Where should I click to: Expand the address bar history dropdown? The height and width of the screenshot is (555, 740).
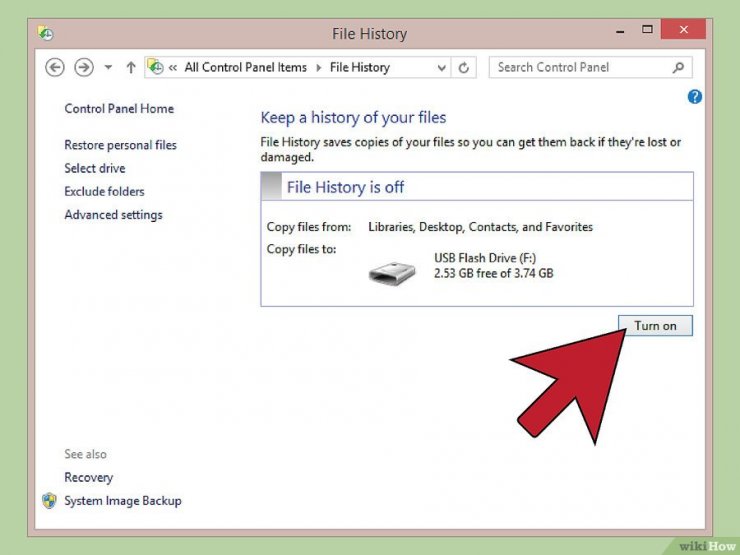(x=442, y=68)
